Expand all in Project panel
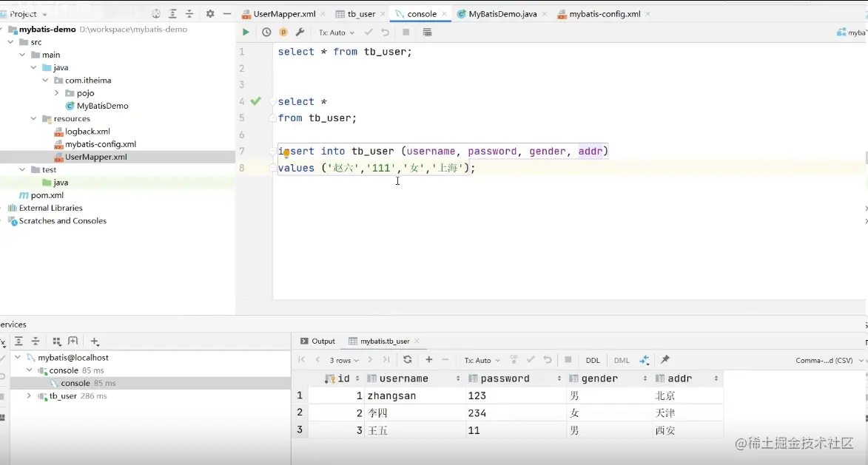Viewport: 868px width, 465px height. [x=172, y=14]
